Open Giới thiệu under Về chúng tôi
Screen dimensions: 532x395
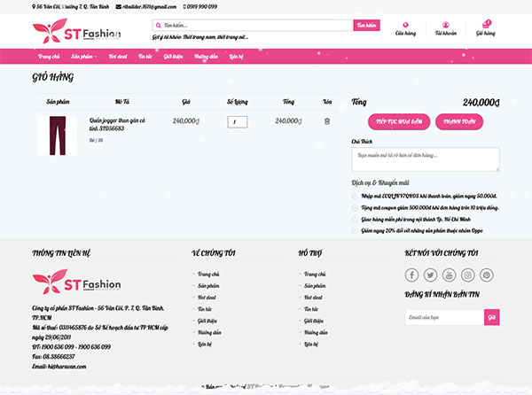[x=207, y=321]
